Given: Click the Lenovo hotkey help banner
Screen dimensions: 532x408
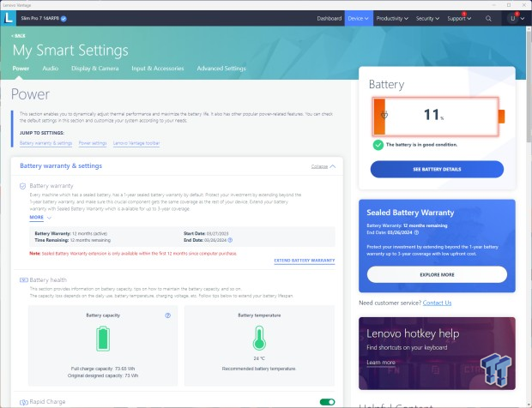Looking at the screenshot, I should pos(437,353).
